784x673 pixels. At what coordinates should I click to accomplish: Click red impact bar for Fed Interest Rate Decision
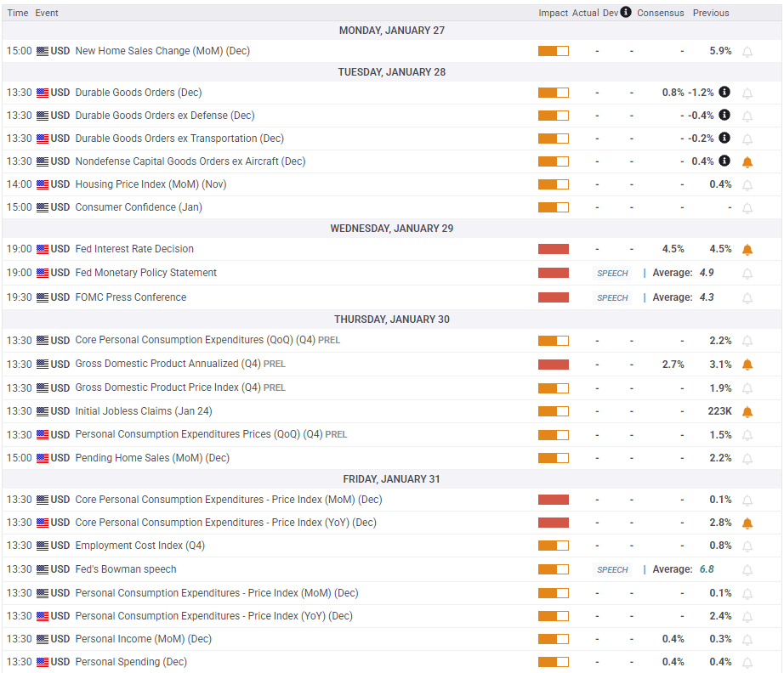click(x=553, y=249)
